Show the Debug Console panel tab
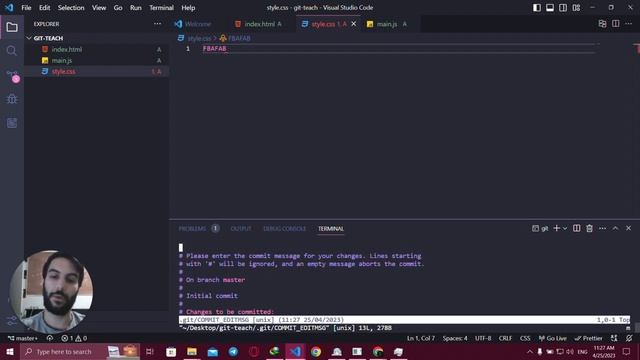 pos(284,229)
